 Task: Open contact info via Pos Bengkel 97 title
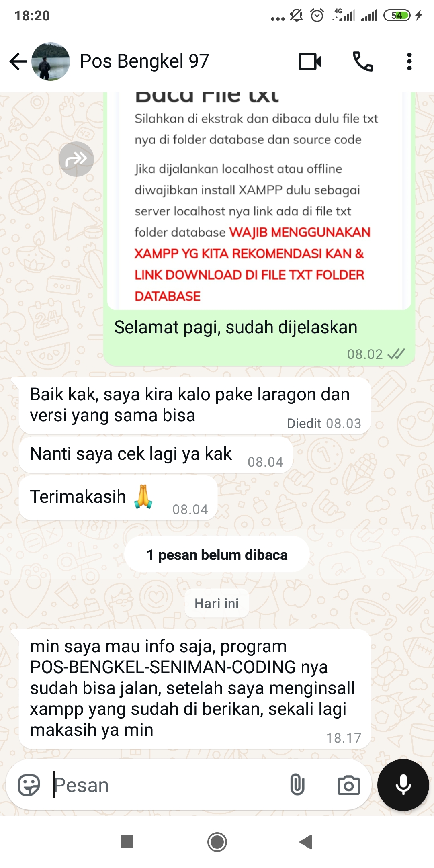(145, 61)
